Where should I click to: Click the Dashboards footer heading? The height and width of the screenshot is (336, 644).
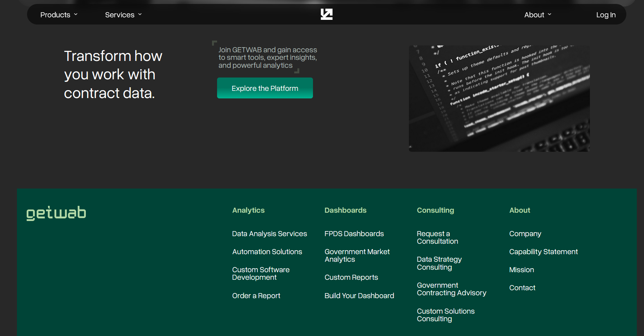coord(345,210)
